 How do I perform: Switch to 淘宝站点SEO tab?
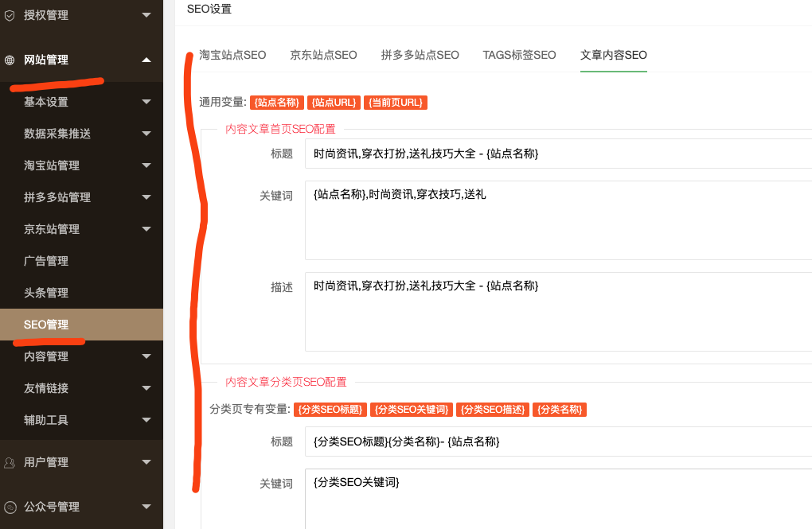tap(232, 55)
